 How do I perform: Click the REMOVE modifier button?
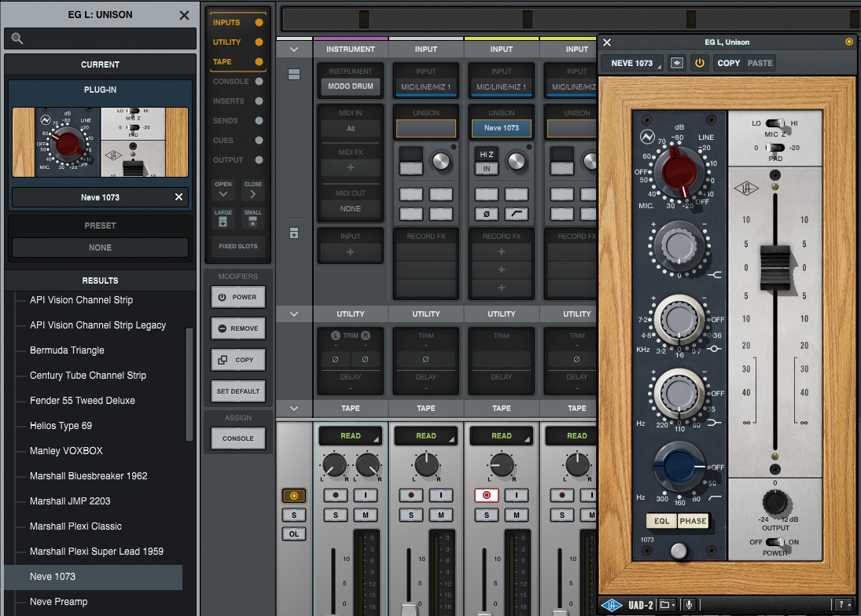tap(237, 328)
